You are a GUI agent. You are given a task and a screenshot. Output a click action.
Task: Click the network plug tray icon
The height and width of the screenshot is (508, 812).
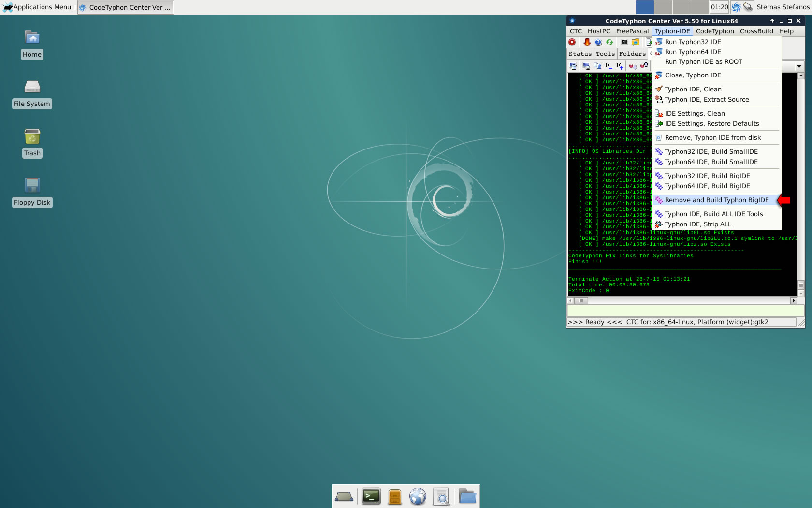(x=748, y=7)
